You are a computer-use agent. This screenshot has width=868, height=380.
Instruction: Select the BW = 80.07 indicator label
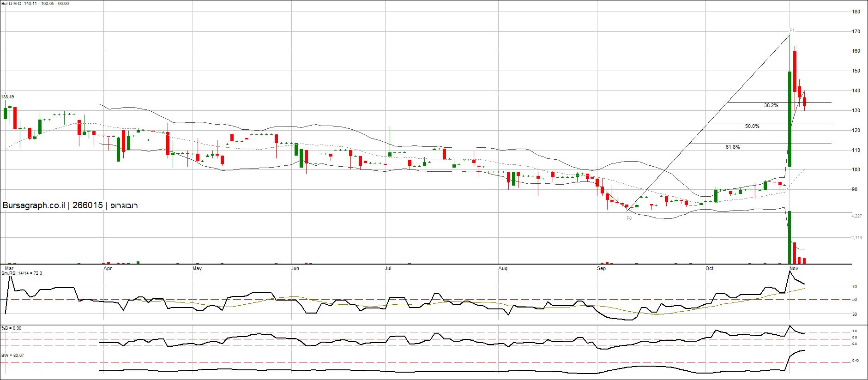tap(12, 356)
